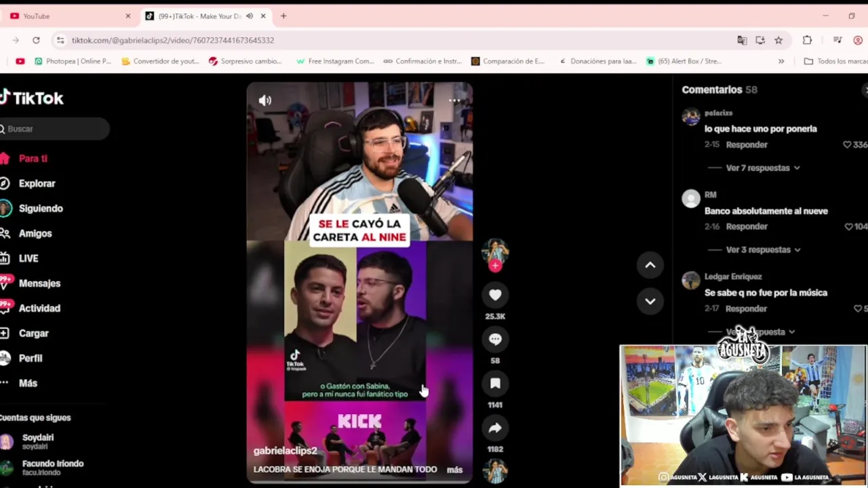Reply to palacixs comment

pos(747,145)
